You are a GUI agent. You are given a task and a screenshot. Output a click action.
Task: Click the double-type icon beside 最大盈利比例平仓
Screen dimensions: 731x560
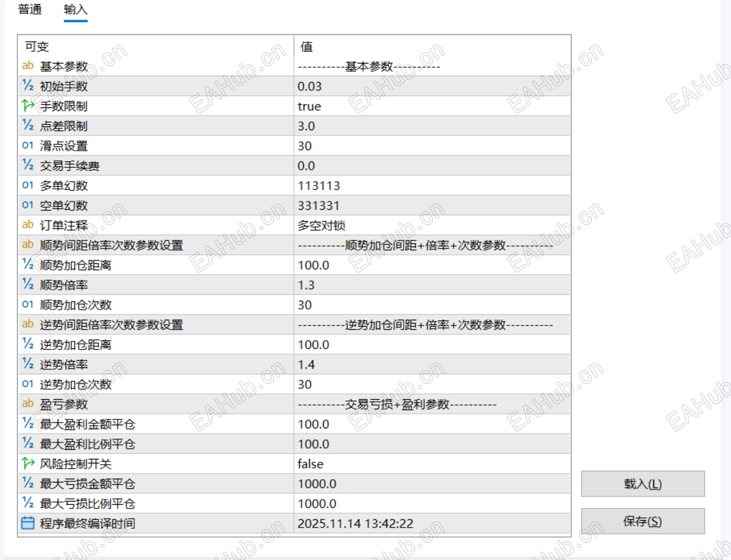[x=28, y=443]
